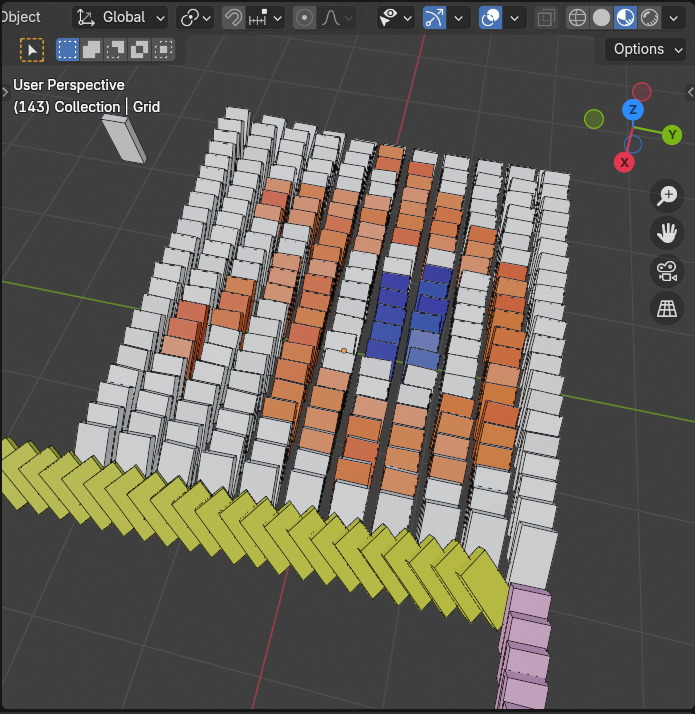
Task: Expand the toolbar with the left edge arrow
Action: [x=5, y=92]
